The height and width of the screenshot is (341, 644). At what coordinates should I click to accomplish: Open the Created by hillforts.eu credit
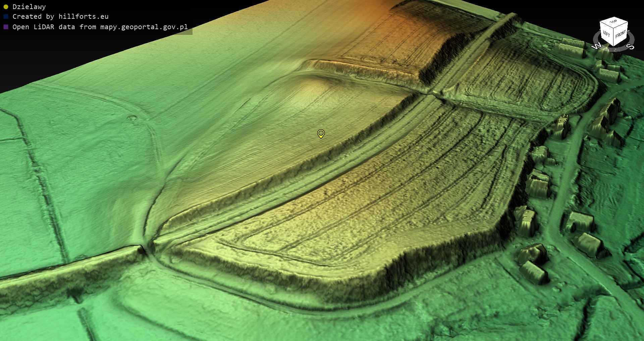tap(60, 16)
